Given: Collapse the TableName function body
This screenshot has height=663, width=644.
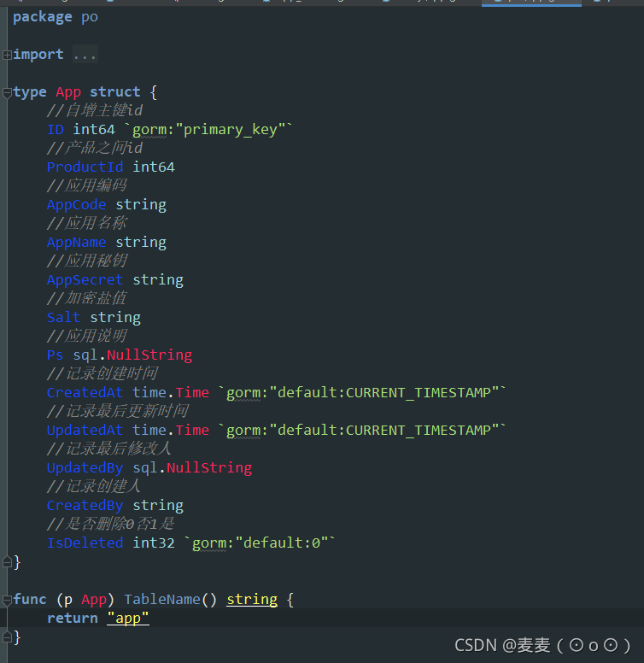Looking at the screenshot, I should tap(7, 600).
